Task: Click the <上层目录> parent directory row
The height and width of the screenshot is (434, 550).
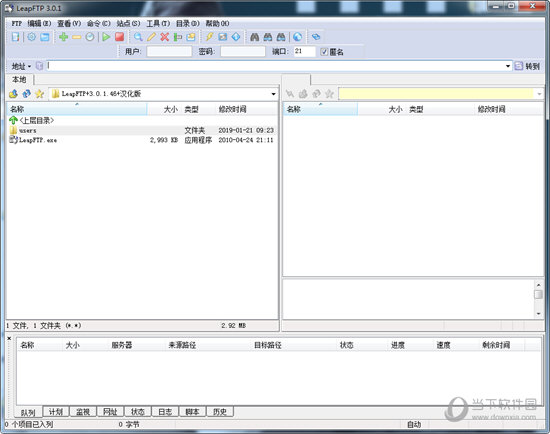Action: click(x=142, y=120)
